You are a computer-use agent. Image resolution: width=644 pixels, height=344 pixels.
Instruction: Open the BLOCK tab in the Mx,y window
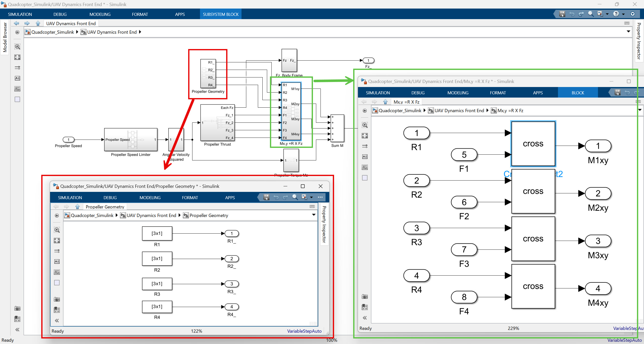pyautogui.click(x=578, y=93)
